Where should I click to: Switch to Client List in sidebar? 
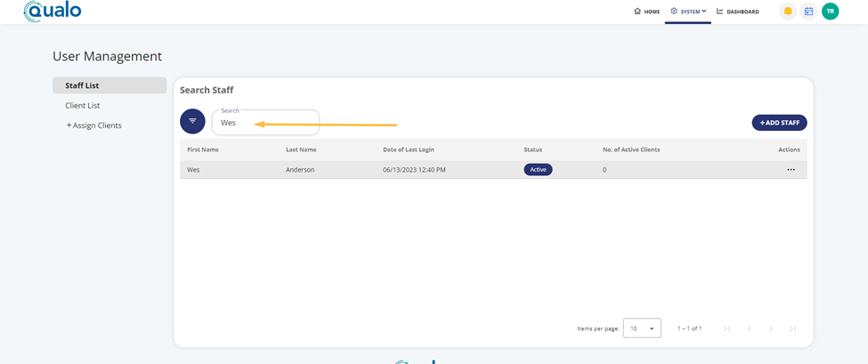tap(82, 105)
